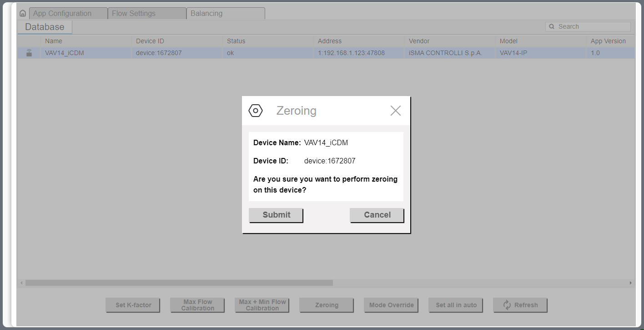Click the right arrow of horizontal scrollbar

coord(630,283)
